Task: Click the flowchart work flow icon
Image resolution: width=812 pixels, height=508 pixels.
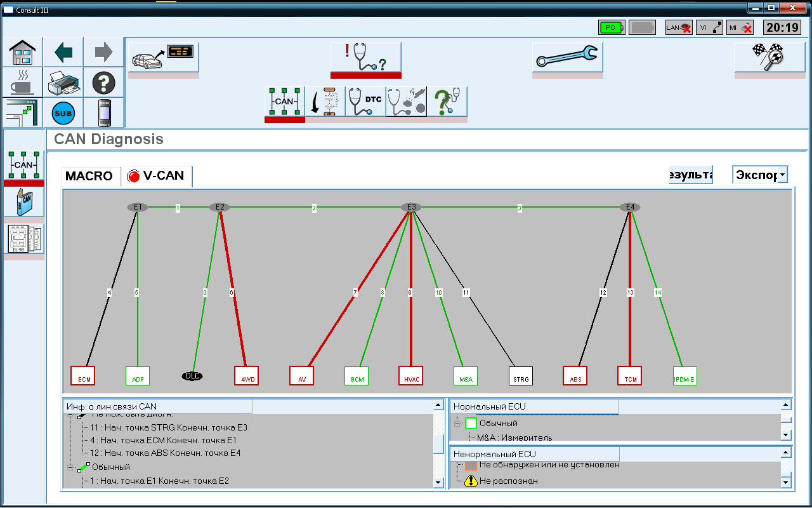Action: pos(325,102)
